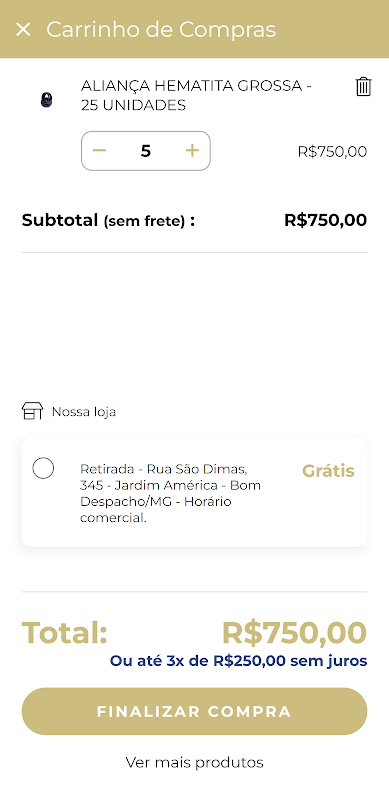Remove item using the trash icon
389x800 pixels.
click(363, 87)
